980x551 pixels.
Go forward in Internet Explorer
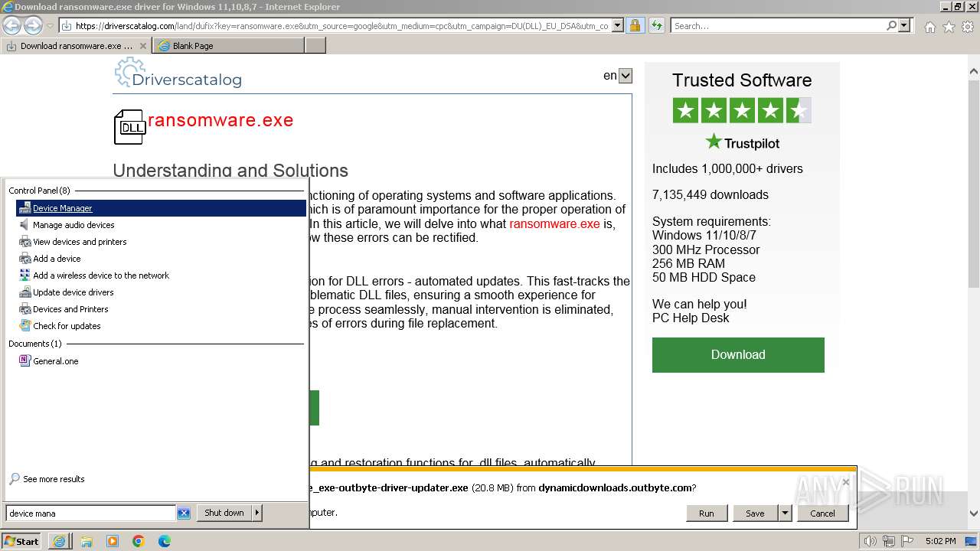click(x=33, y=25)
